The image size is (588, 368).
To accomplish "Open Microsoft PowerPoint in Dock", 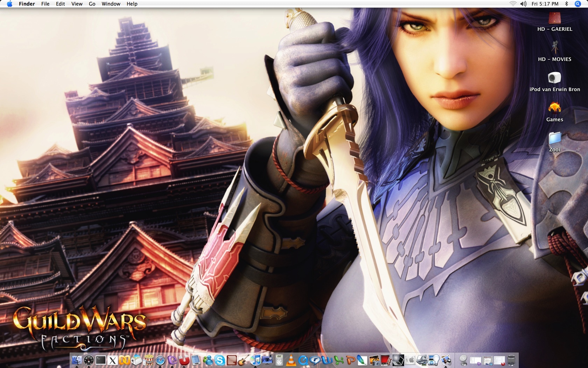I will (351, 360).
